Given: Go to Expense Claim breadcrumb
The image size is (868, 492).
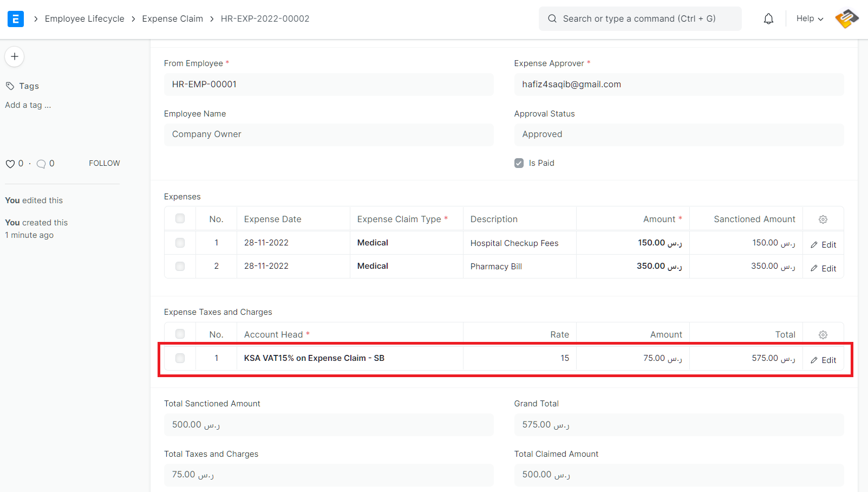Looking at the screenshot, I should (172, 18).
